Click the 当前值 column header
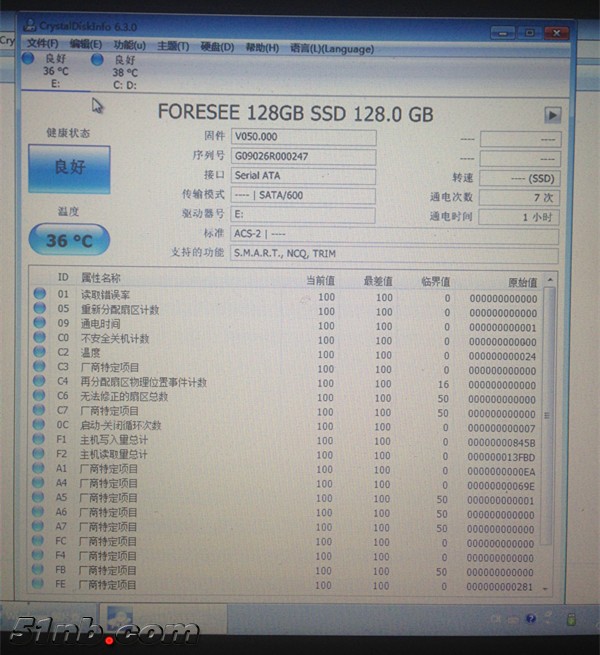 pyautogui.click(x=320, y=281)
